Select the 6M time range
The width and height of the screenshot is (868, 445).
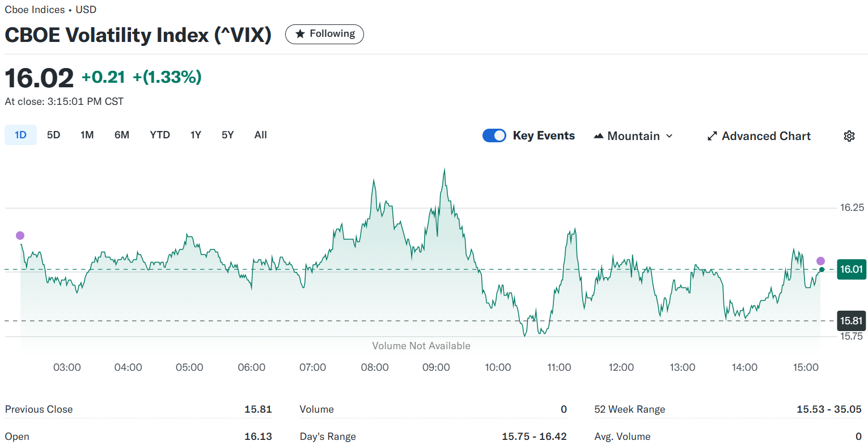(122, 135)
